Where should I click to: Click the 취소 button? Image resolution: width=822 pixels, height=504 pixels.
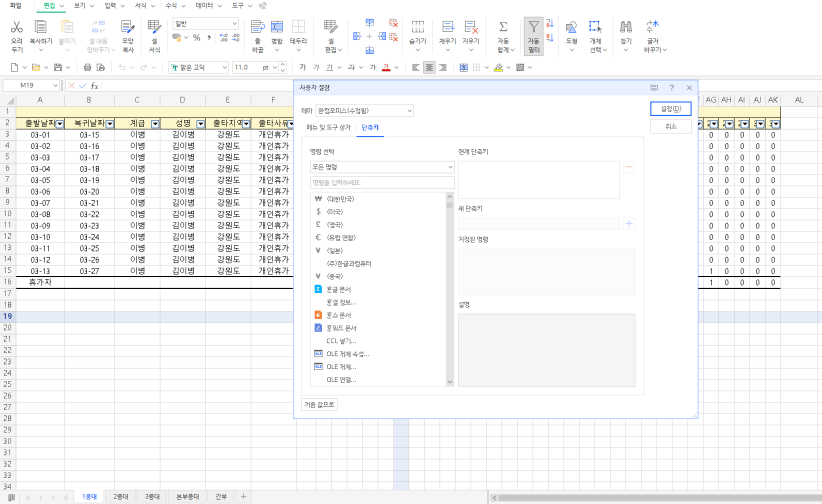[x=671, y=126]
